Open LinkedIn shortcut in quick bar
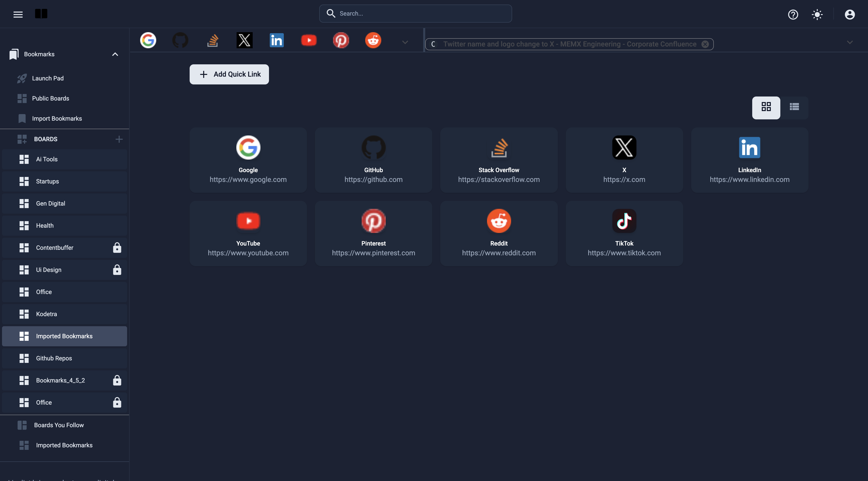Image resolution: width=868 pixels, height=481 pixels. pos(277,40)
